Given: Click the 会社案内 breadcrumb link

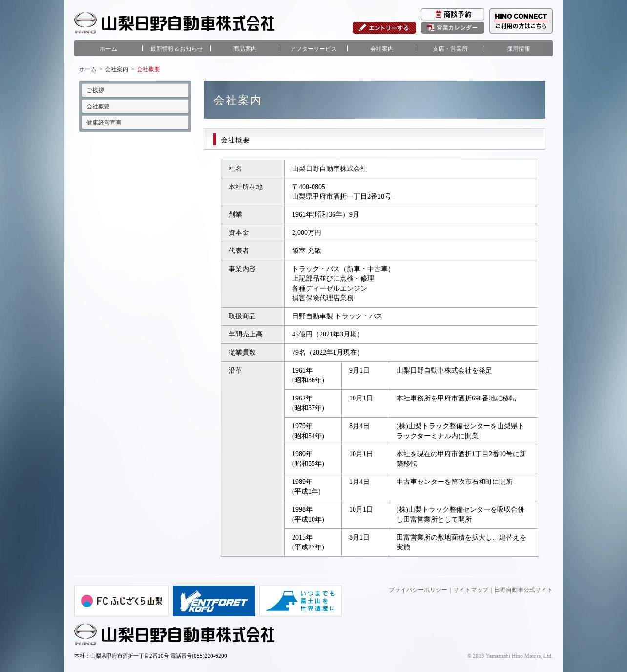Looking at the screenshot, I should point(117,69).
